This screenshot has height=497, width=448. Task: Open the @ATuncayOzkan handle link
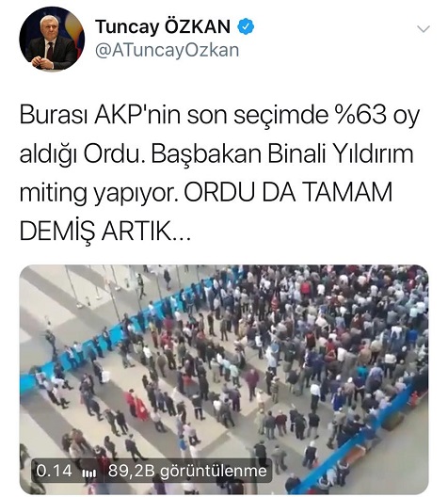[x=167, y=51]
